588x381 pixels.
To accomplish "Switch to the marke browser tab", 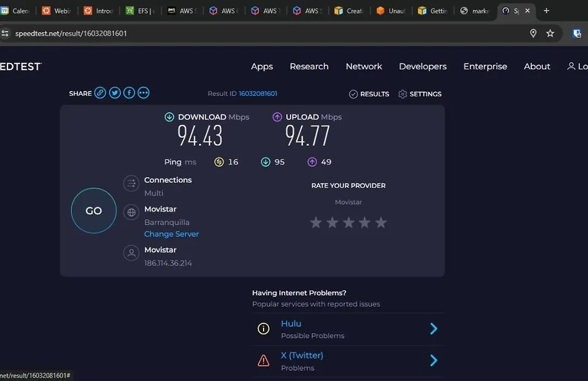I will click(x=475, y=11).
